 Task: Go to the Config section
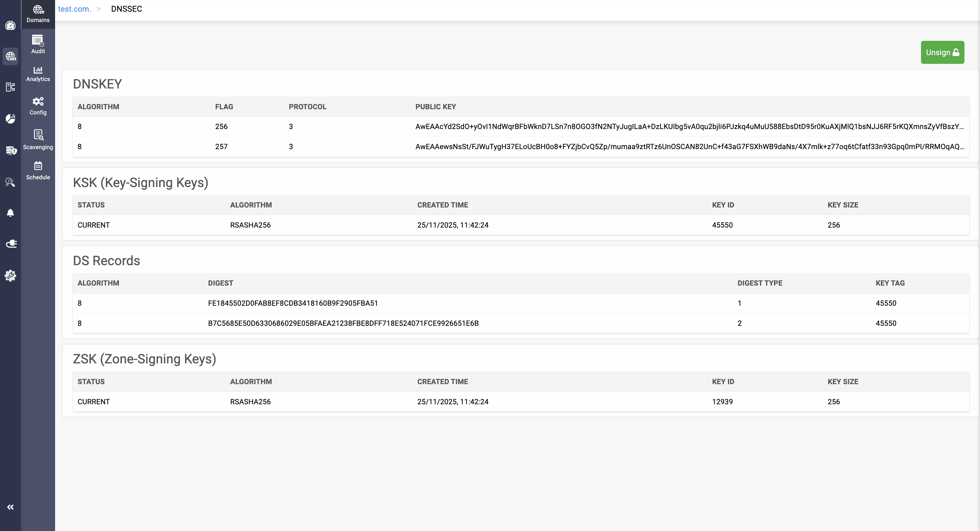click(38, 106)
